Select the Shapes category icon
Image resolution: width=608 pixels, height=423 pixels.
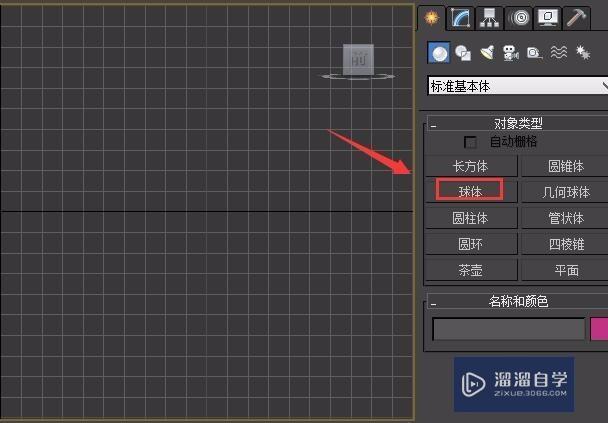(463, 52)
